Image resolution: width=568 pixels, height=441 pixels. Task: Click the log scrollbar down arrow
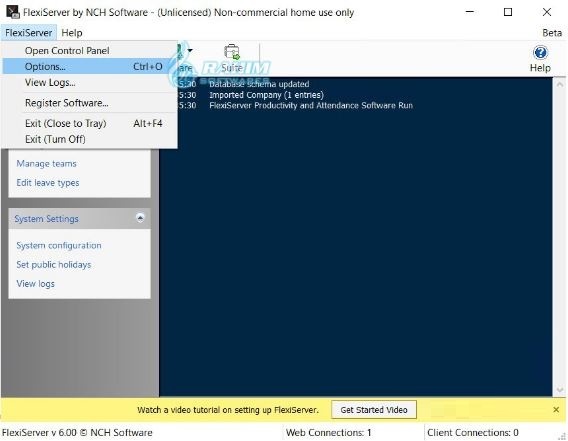[x=560, y=390]
